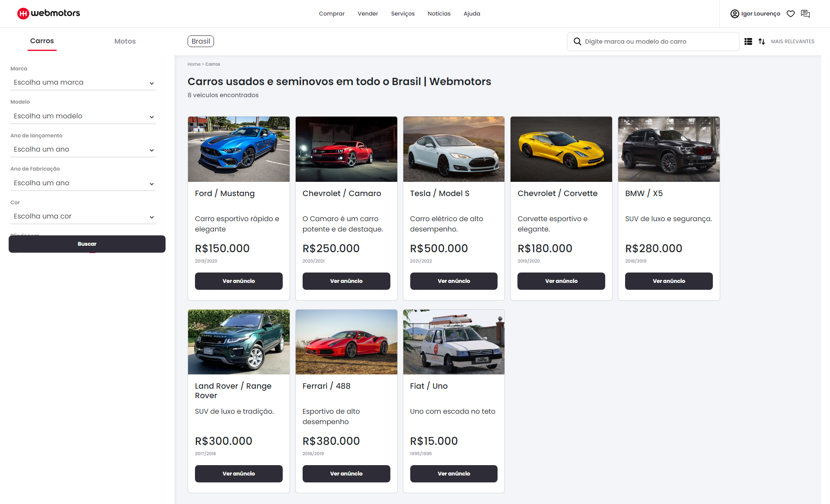
Task: View the Ferrari 488 ad
Action: 346,474
